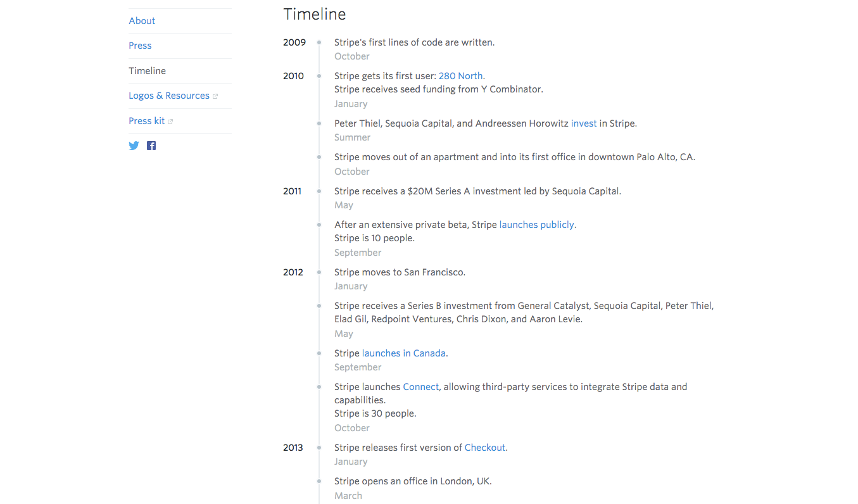Click timeline dot for Palo Alto office entry

(319, 157)
